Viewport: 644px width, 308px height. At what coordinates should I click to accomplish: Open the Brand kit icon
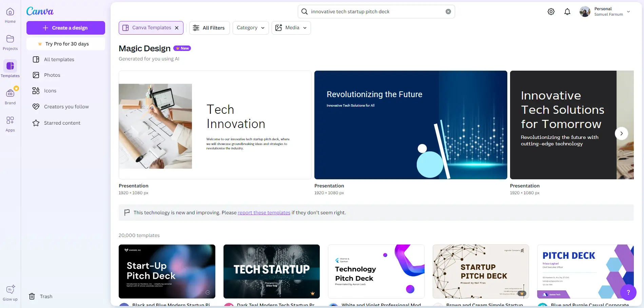pyautogui.click(x=10, y=93)
